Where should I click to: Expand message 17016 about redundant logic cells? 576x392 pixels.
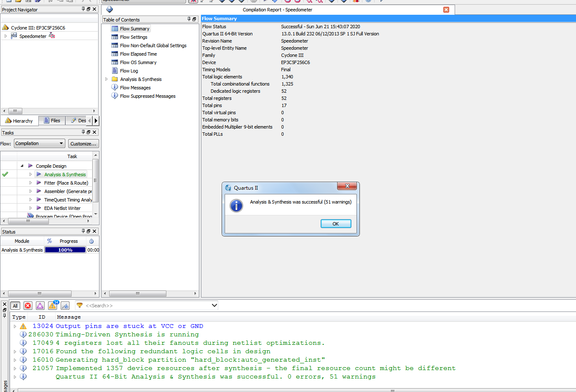point(15,352)
